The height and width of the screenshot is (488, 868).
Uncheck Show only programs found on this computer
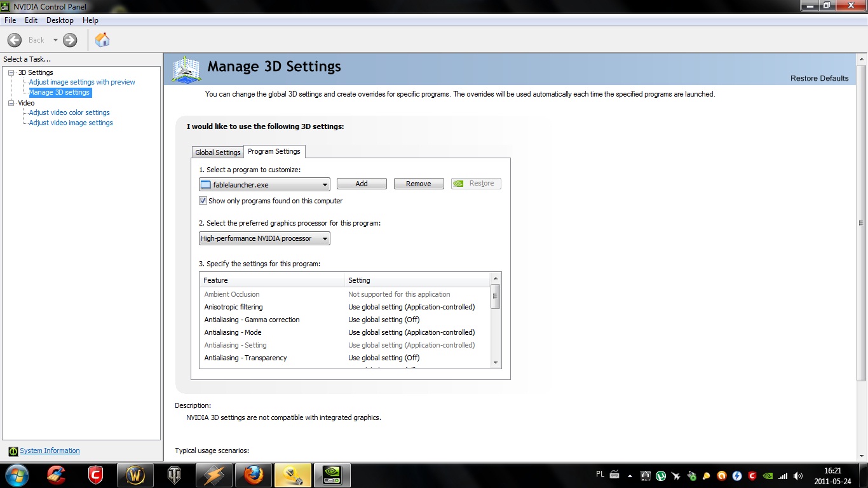click(x=203, y=201)
